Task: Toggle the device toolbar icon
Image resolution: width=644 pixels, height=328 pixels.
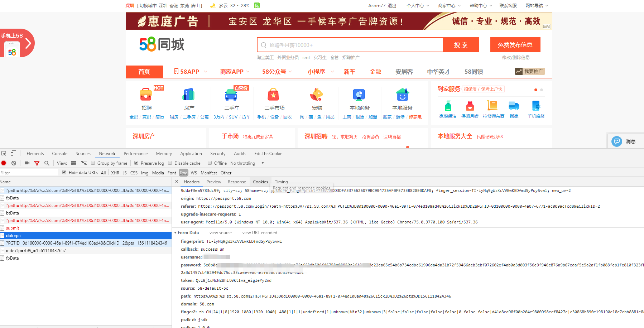Action: pos(13,153)
